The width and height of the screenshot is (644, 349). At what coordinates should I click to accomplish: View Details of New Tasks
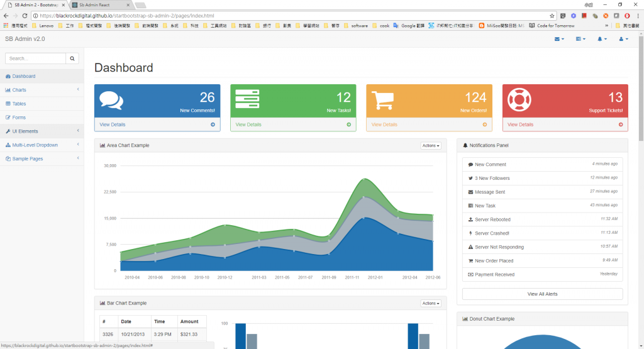(x=248, y=125)
